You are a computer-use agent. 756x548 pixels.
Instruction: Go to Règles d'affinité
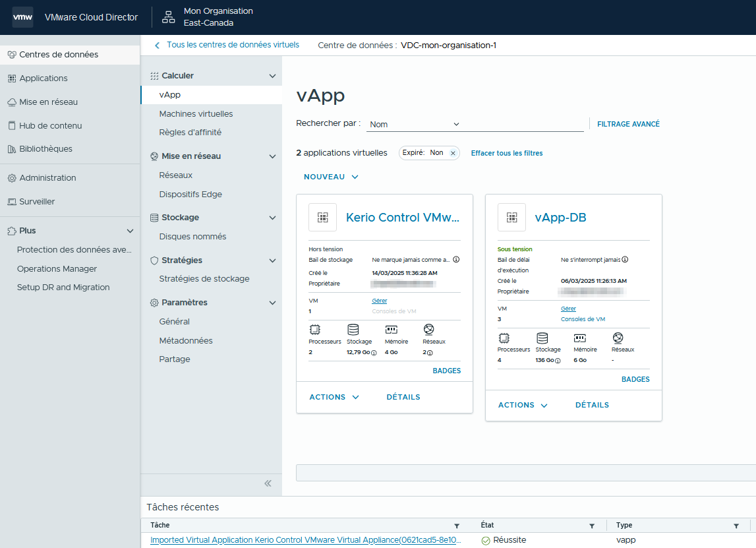[x=190, y=132]
